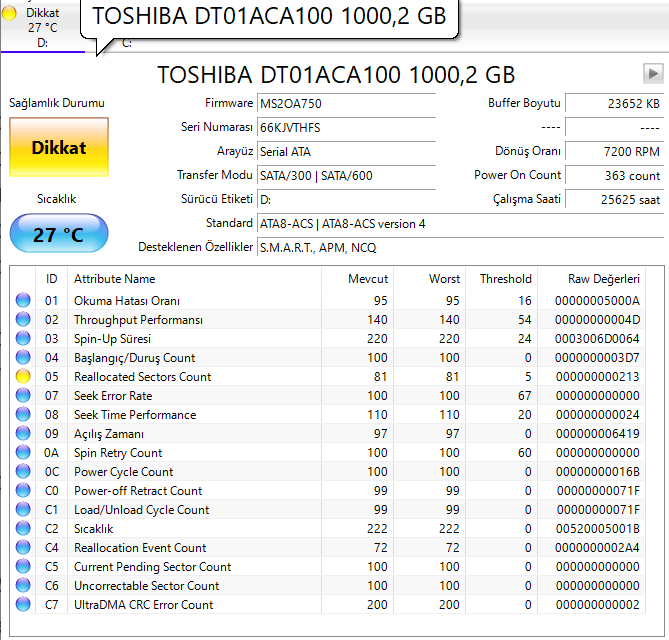The image size is (669, 640).
Task: Click raw value 000000006419 of Açılış Zamanı
Action: coord(597,433)
